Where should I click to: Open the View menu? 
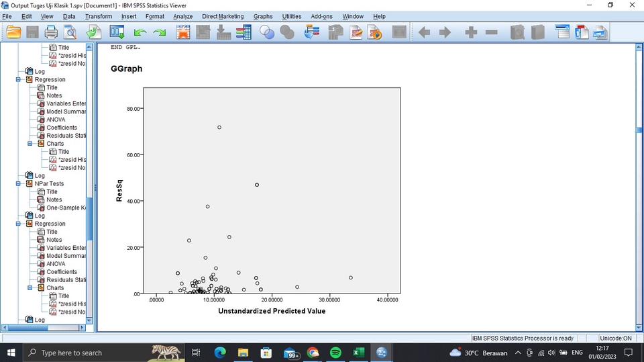tap(47, 16)
